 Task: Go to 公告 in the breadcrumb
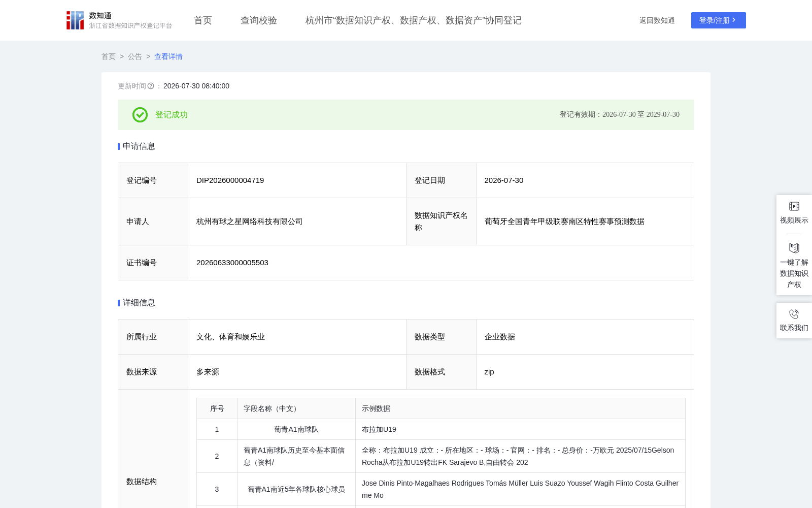[135, 56]
